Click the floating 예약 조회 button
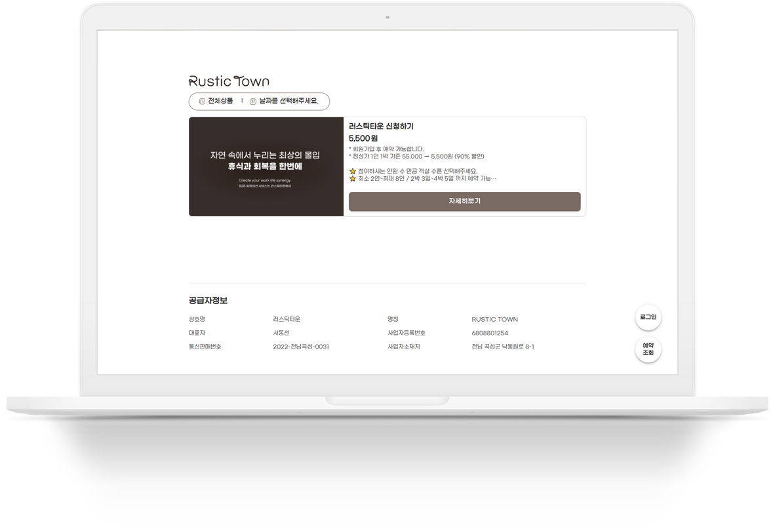 tap(648, 349)
